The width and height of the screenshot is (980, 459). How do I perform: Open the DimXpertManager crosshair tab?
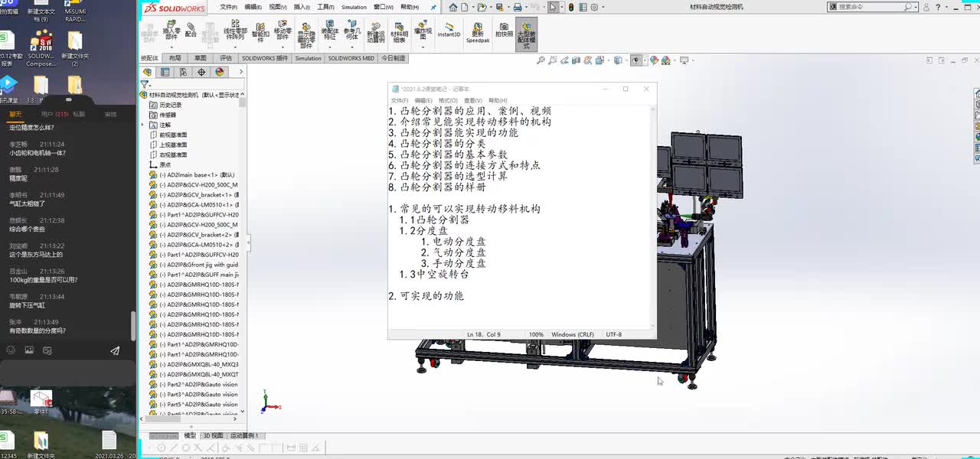[x=201, y=72]
